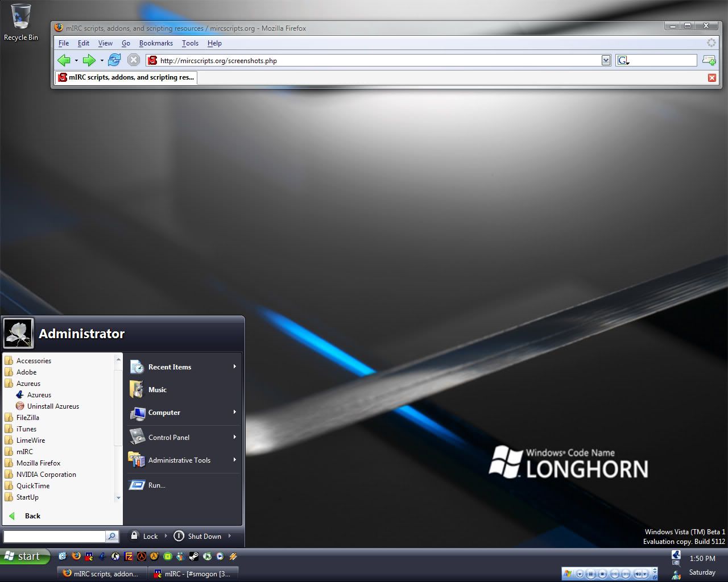
Task: Switch to the mIRC #smogon taskbar button
Action: click(x=193, y=573)
